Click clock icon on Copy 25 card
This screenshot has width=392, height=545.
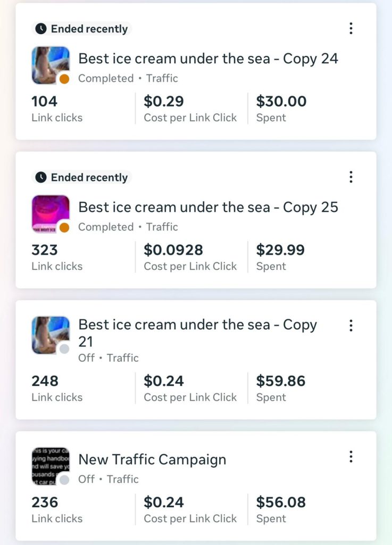pos(41,177)
